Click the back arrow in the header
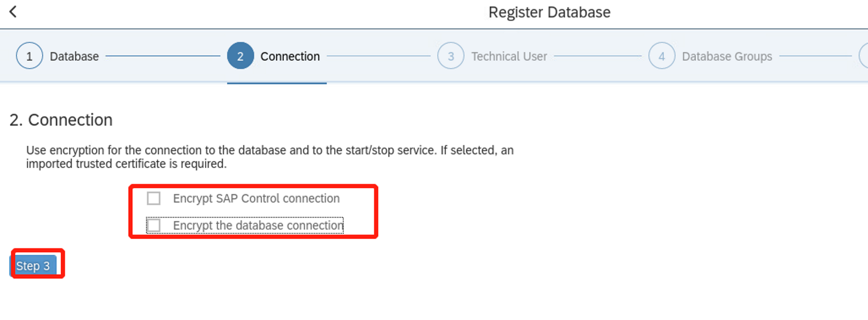The image size is (868, 320). coord(14,12)
